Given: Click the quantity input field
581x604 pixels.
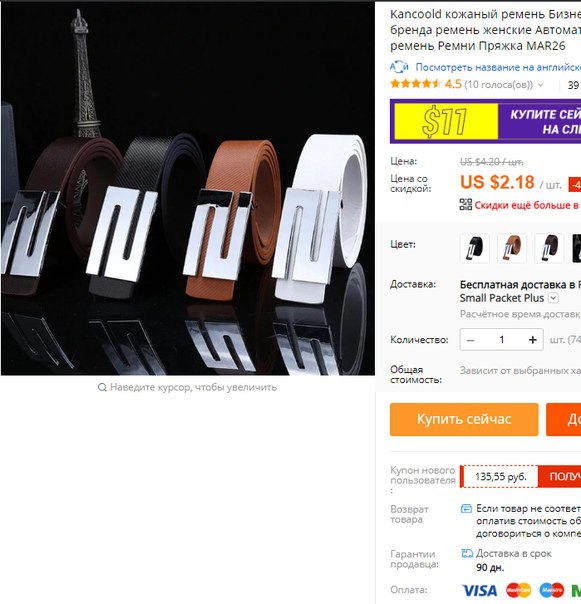Looking at the screenshot, I should pos(502,340).
